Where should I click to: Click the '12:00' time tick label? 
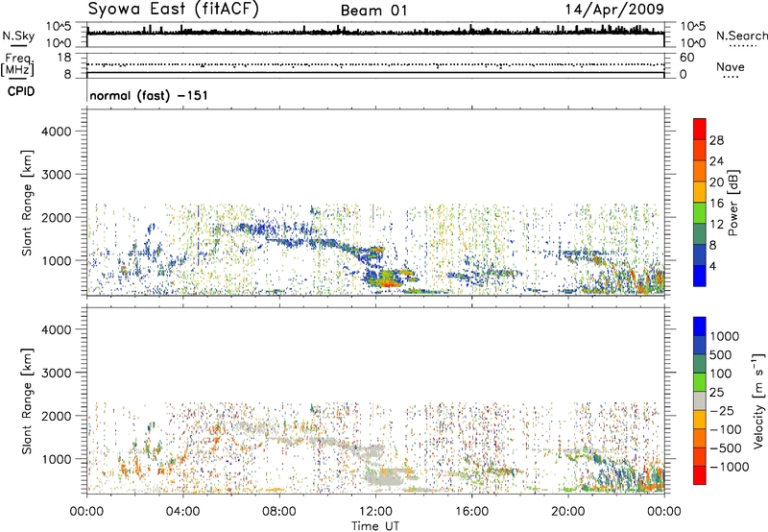375,512
